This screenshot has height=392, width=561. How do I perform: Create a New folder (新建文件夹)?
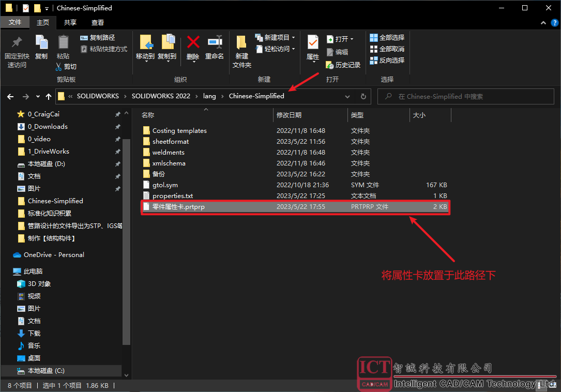(x=242, y=52)
